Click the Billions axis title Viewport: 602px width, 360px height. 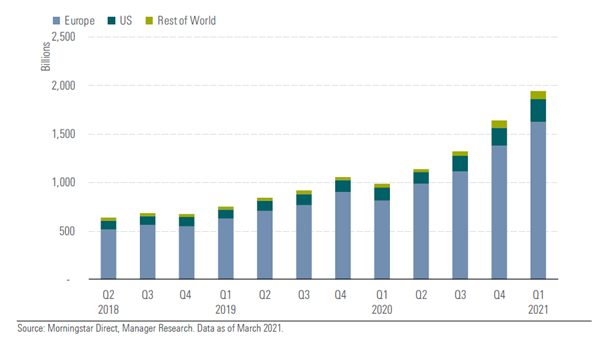point(46,56)
